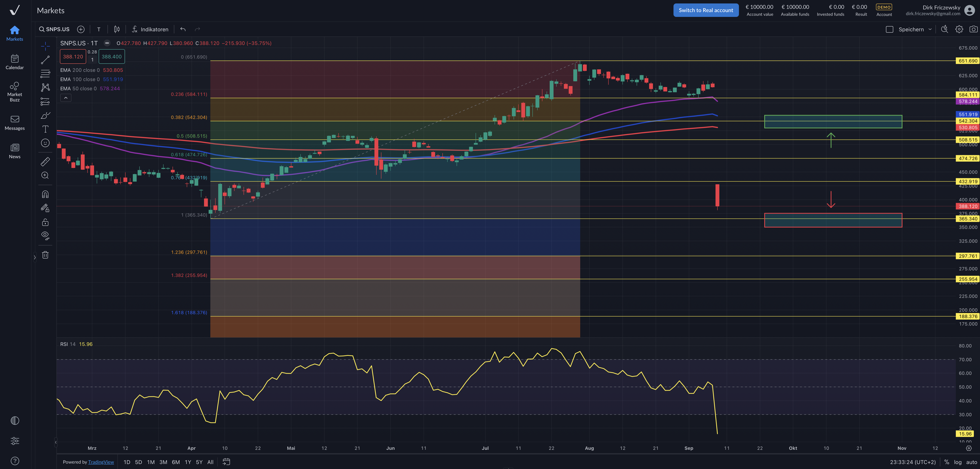Select the trend line drawing tool

45,60
